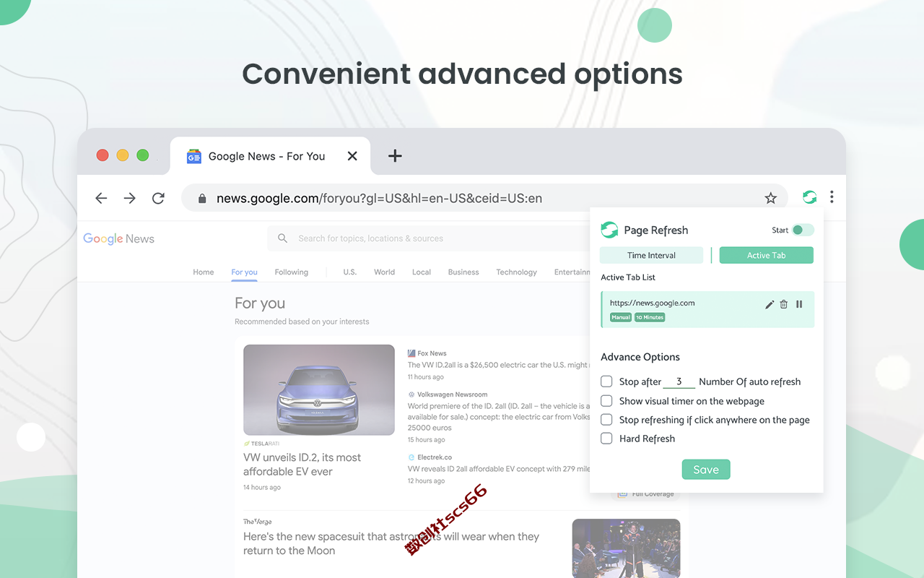Image resolution: width=924 pixels, height=578 pixels.
Task: Save the advanced options
Action: 706,470
